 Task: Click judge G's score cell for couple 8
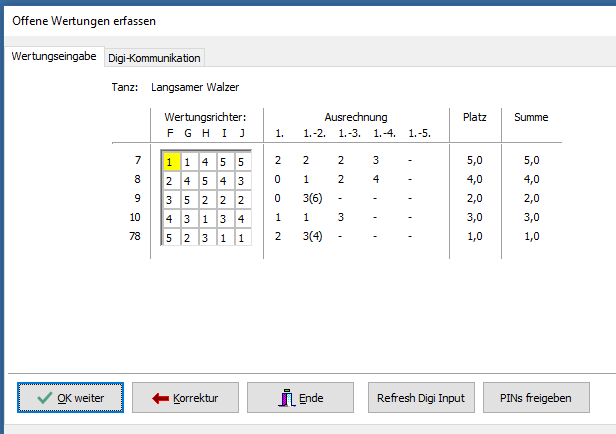[x=188, y=180]
